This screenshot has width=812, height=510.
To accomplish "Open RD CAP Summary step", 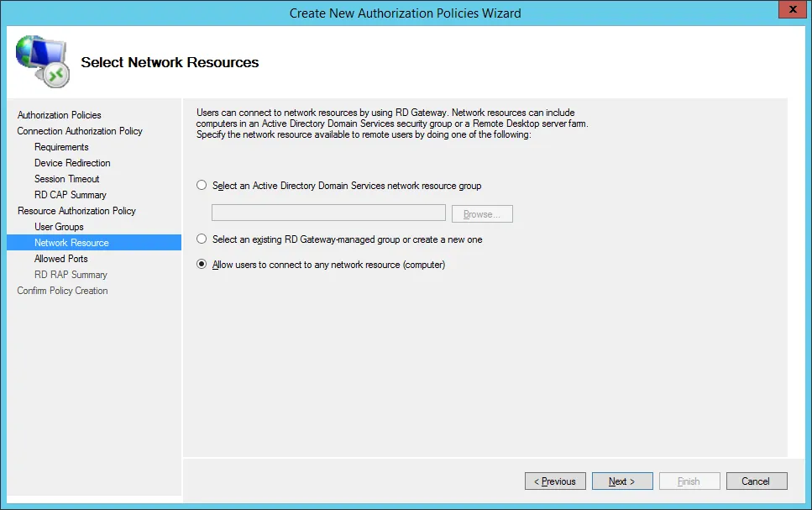I will click(71, 195).
